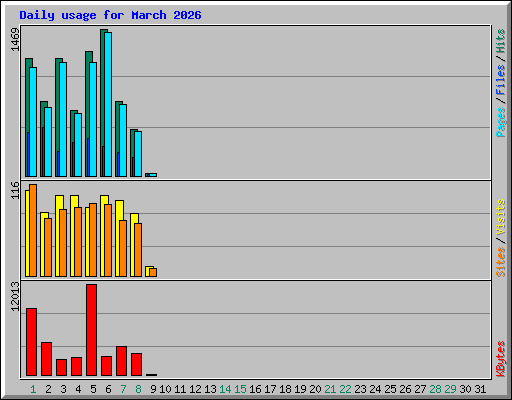Click the yellow visits bar for day 4
This screenshot has width=512, height=400.
point(72,236)
